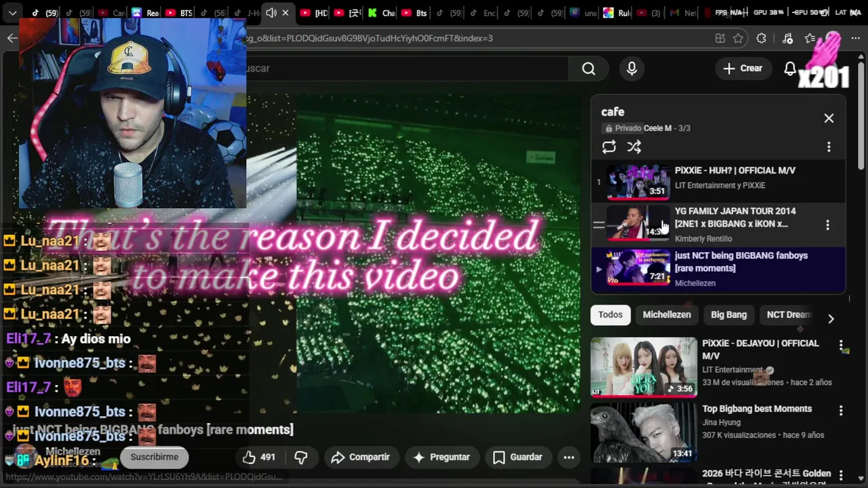Image resolution: width=868 pixels, height=488 pixels.
Task: Select the Big Bang filter chip
Action: [728, 314]
